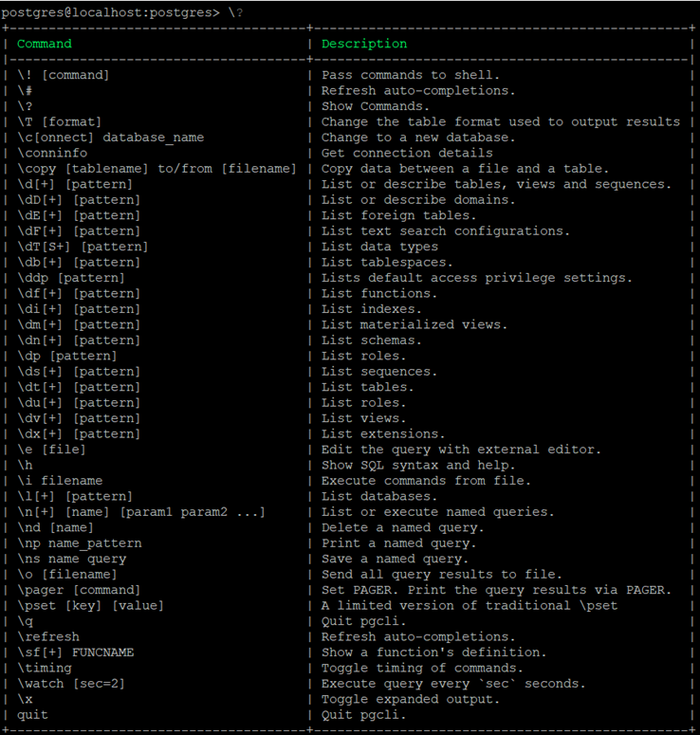700x735 pixels.
Task: Click the \refresh command text
Action: tap(48, 636)
